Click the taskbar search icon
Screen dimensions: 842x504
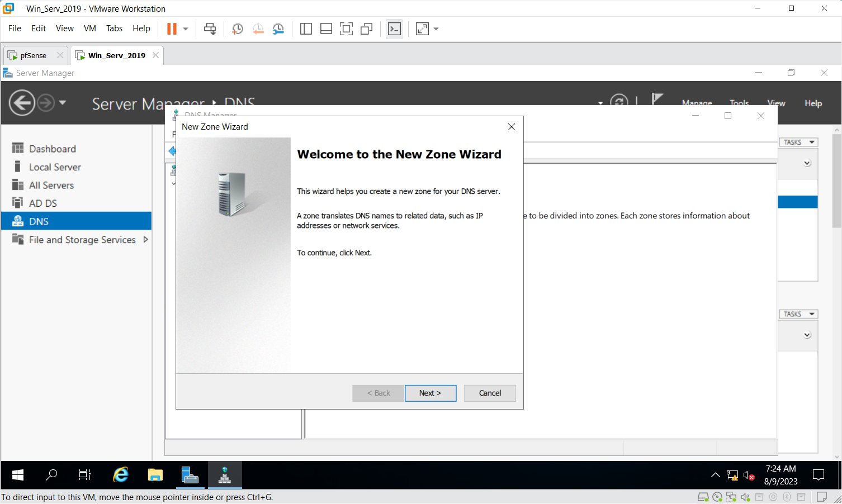(51, 475)
